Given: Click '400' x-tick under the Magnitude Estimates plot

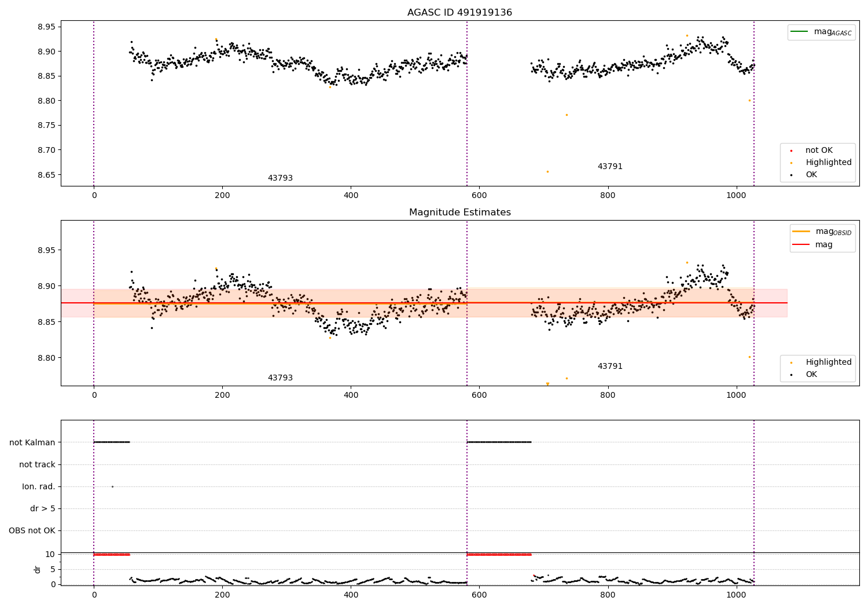Looking at the screenshot, I should pos(351,395).
